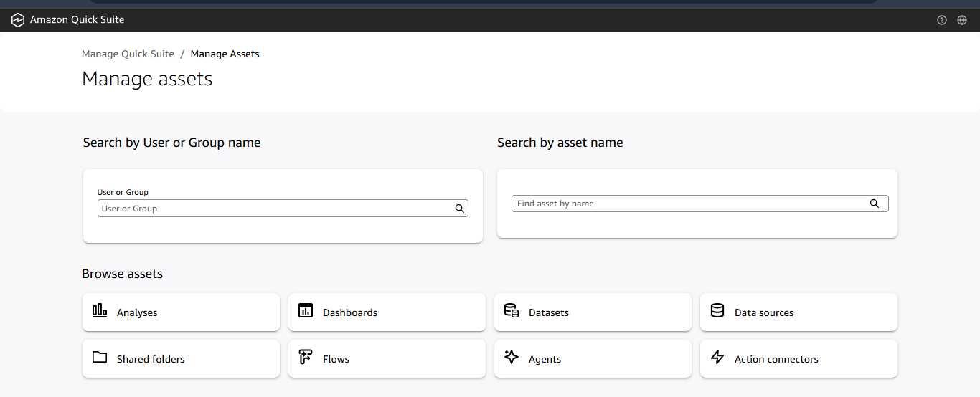
Task: Click the Datasets database icon
Action: point(512,311)
